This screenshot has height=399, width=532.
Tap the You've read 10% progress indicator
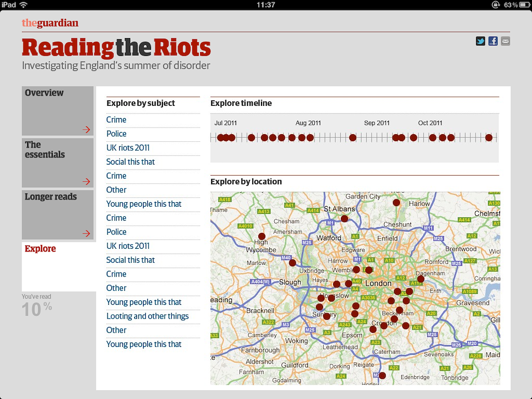coord(37,305)
